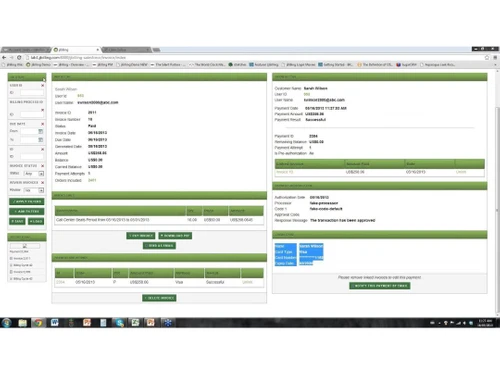This screenshot has height=375, width=500.
Task: Click the Add Filters button
Action: click(x=27, y=211)
